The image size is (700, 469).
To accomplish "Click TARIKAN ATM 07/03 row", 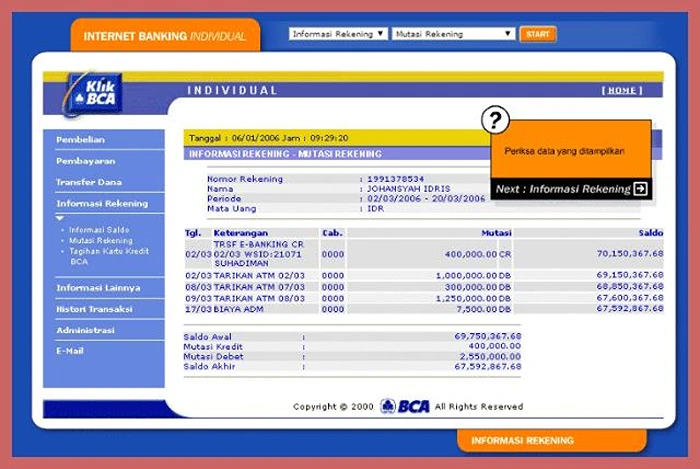I will click(x=424, y=287).
